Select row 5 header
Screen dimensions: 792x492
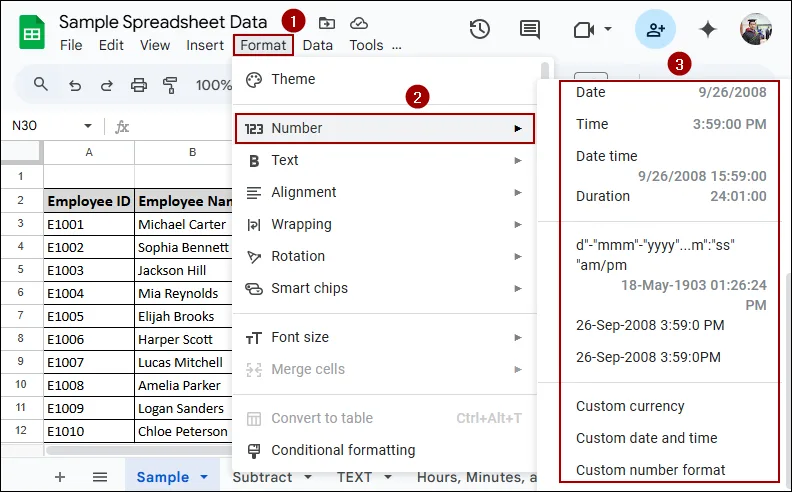pyautogui.click(x=21, y=270)
